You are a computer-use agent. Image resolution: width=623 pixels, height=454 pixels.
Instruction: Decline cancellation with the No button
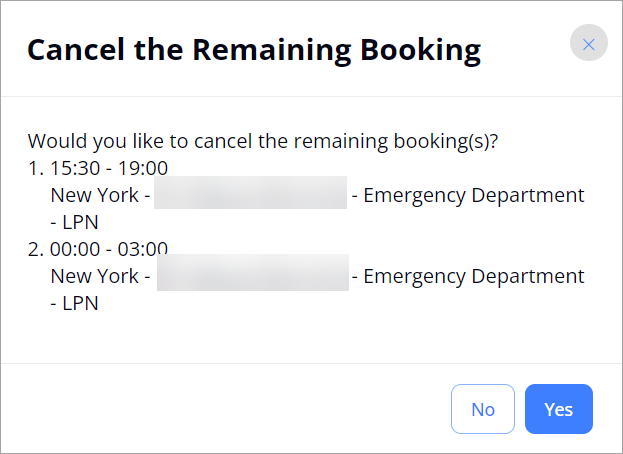[x=483, y=409]
